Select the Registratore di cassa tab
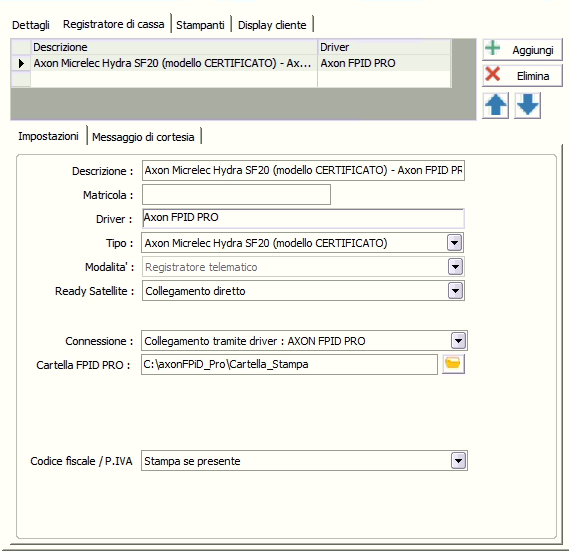 pyautogui.click(x=114, y=24)
